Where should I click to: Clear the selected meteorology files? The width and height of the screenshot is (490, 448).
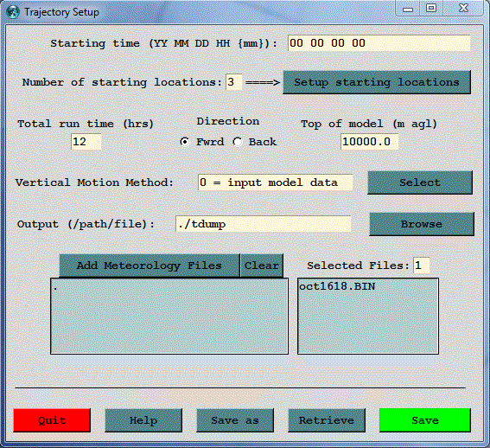click(x=262, y=266)
